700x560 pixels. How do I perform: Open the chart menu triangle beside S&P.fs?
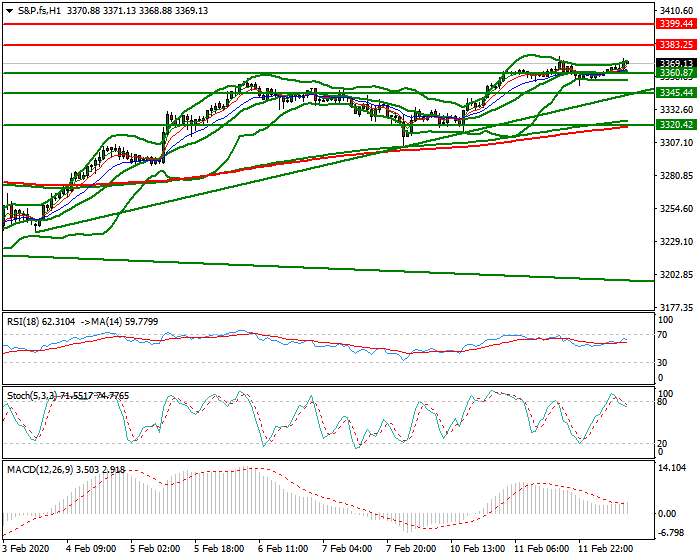pos(9,11)
